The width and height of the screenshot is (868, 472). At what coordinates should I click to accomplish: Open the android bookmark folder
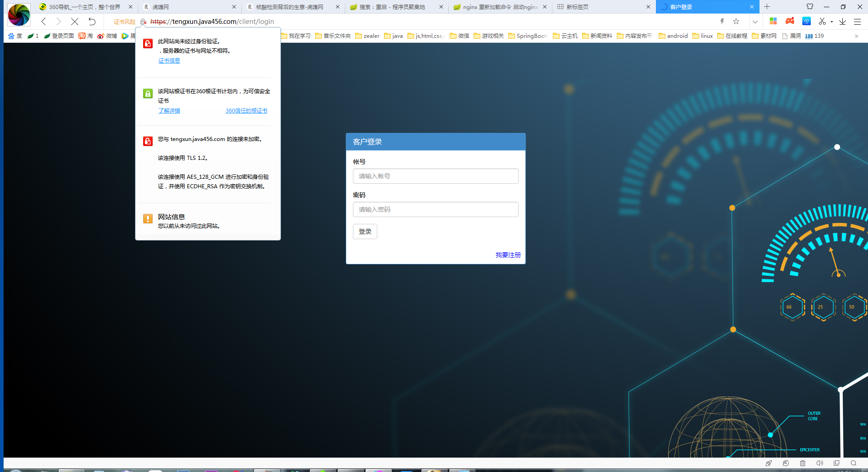tap(673, 36)
